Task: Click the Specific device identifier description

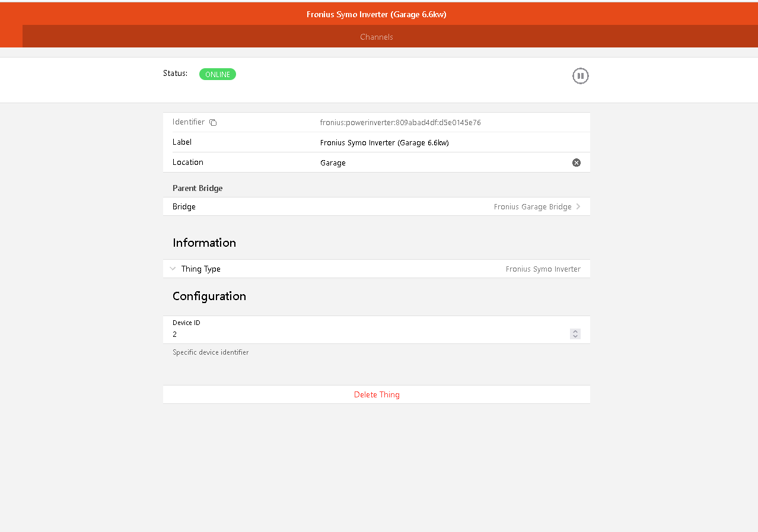Action: 211,352
